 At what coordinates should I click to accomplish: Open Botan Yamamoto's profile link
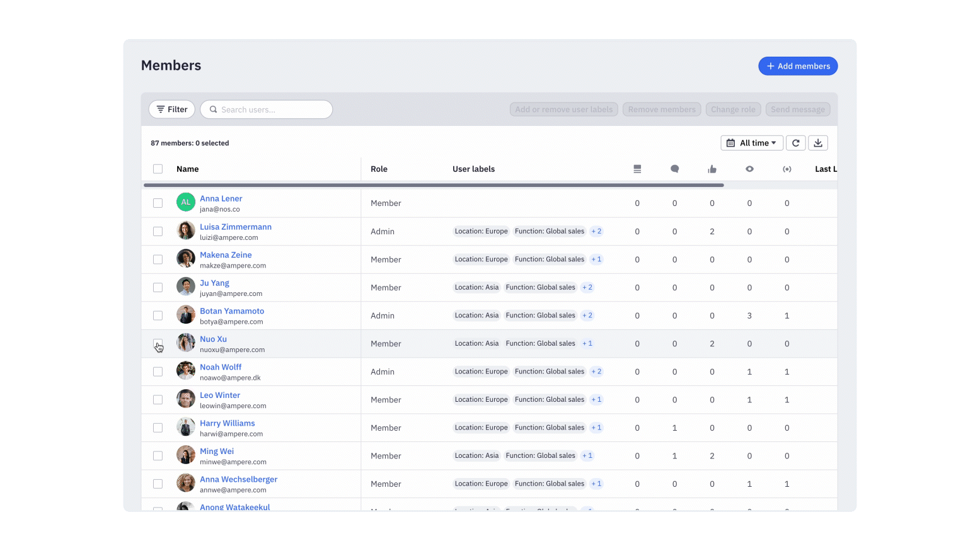click(232, 311)
